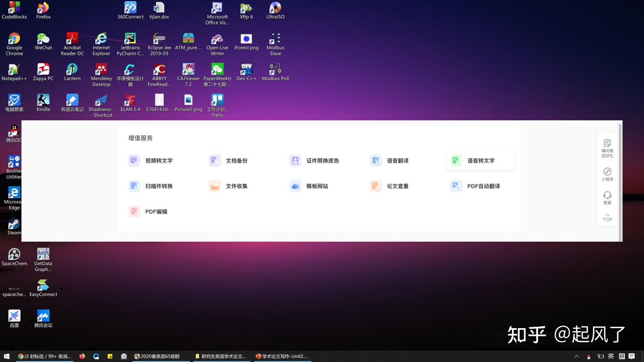Open 扫描件转换 service

click(151, 186)
